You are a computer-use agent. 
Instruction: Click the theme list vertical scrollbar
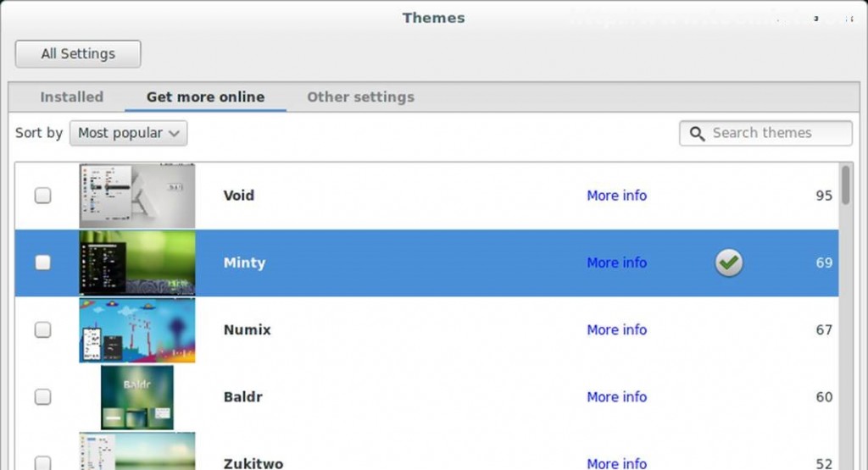click(845, 185)
